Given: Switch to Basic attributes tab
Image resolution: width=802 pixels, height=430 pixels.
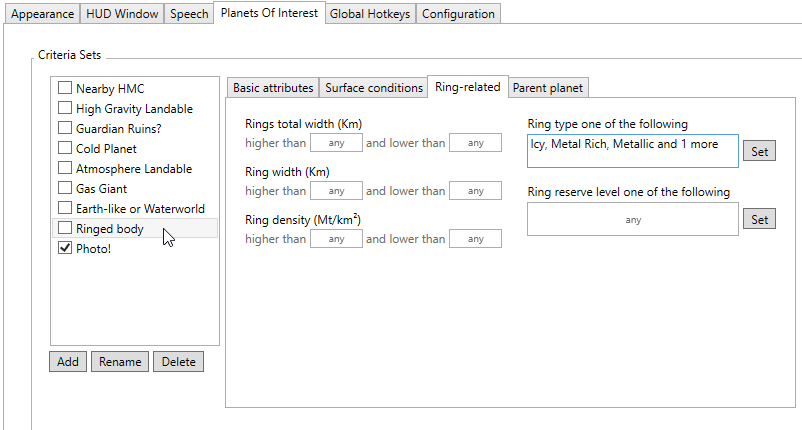Looking at the screenshot, I should (273, 88).
